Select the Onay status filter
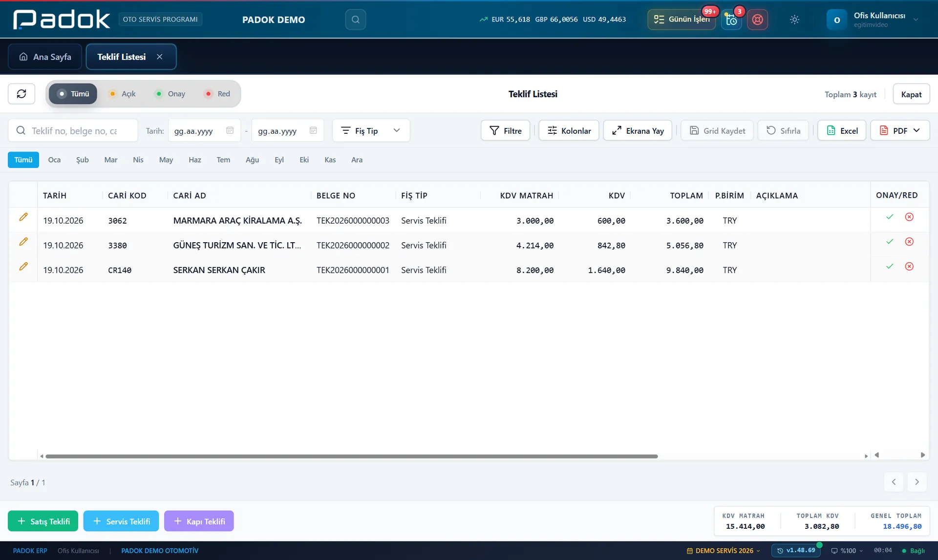This screenshot has height=560, width=938. tap(170, 94)
